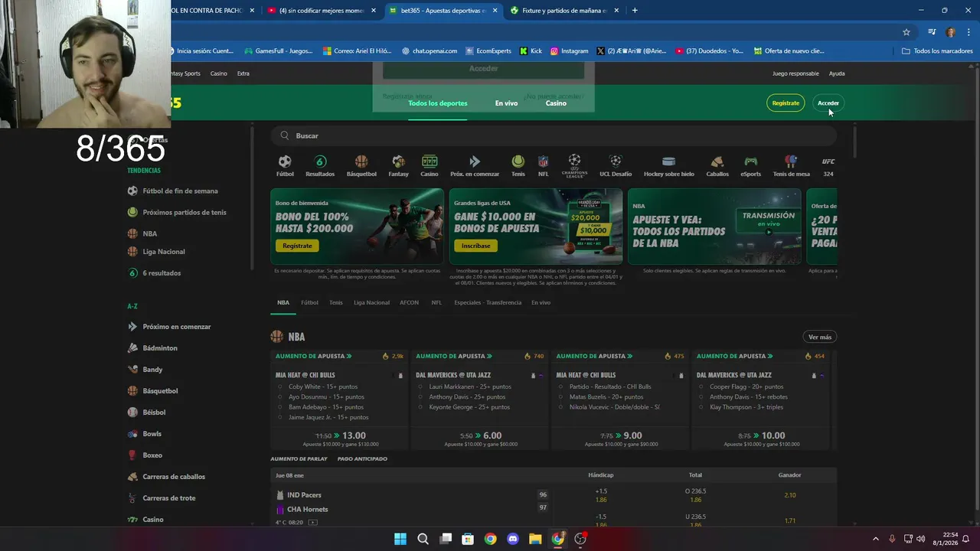
Task: Open the Resultados icon in sports strip
Action: (320, 166)
